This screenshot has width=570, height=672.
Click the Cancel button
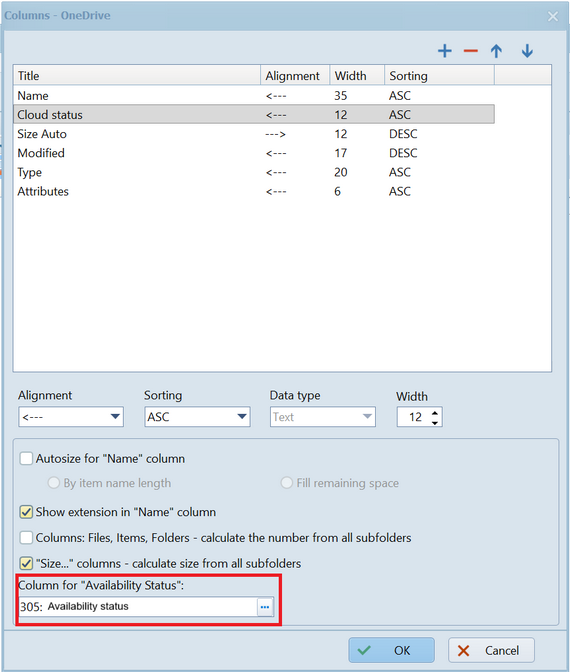491,650
